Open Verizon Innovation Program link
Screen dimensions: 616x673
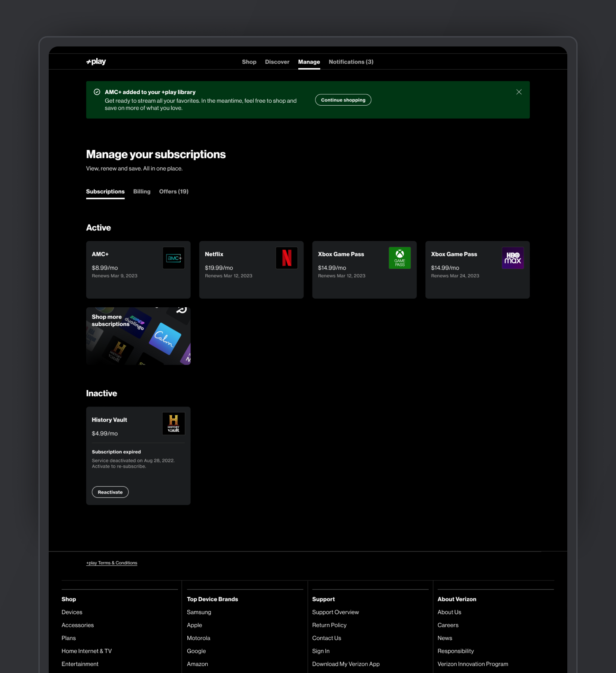[473, 664]
